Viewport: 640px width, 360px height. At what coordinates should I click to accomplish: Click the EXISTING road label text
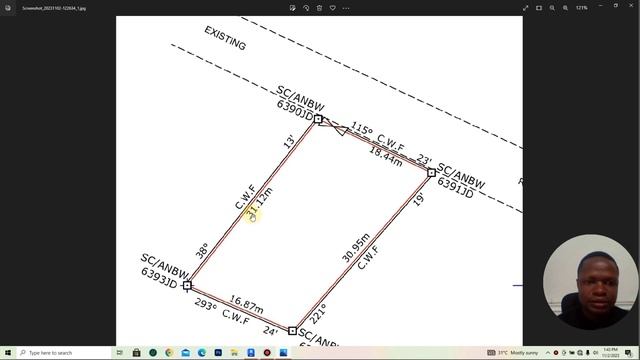point(225,38)
